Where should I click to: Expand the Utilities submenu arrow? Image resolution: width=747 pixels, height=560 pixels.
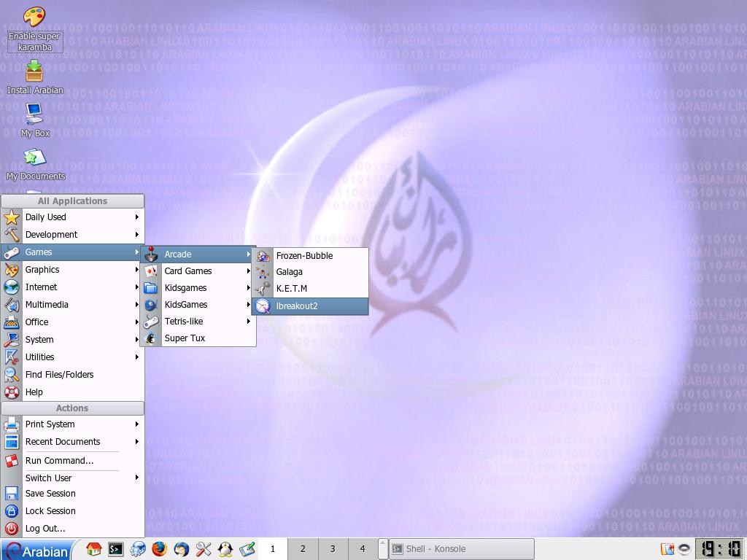click(136, 357)
